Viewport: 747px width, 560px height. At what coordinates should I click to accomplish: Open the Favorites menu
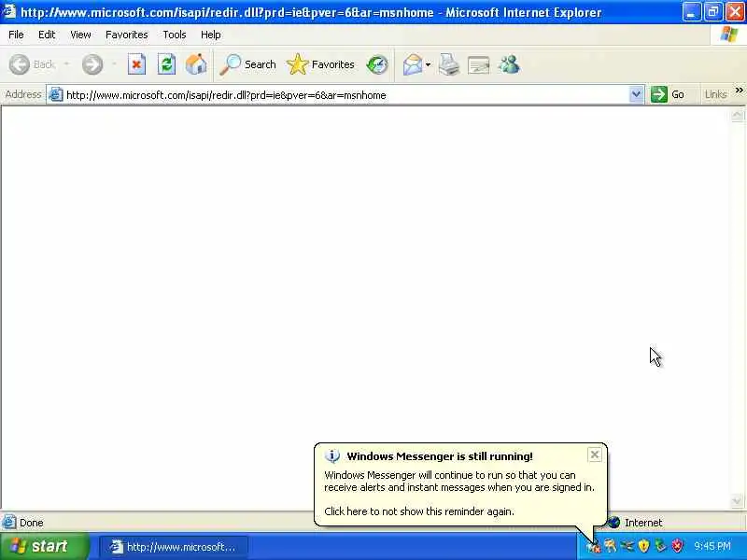click(x=127, y=35)
